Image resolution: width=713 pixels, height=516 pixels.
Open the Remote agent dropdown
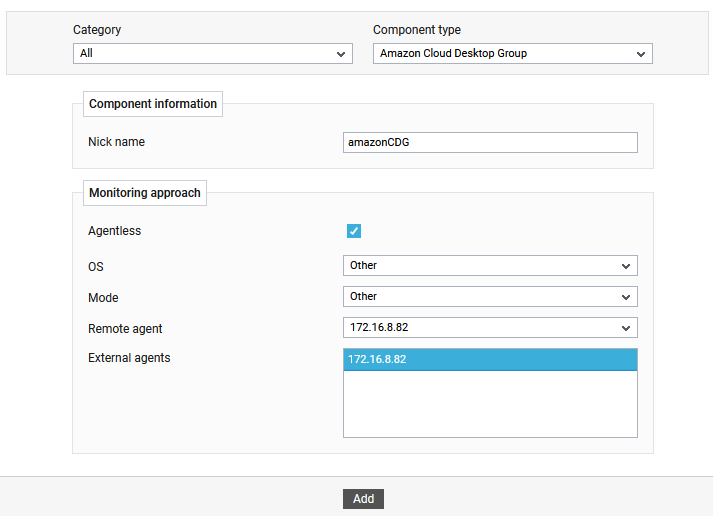(490, 327)
